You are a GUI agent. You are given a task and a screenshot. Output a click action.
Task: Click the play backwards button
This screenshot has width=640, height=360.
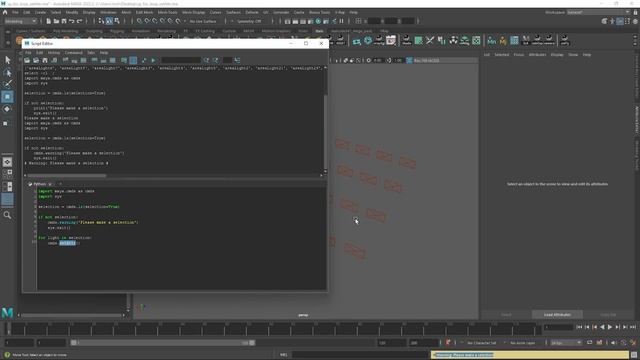click(602, 327)
